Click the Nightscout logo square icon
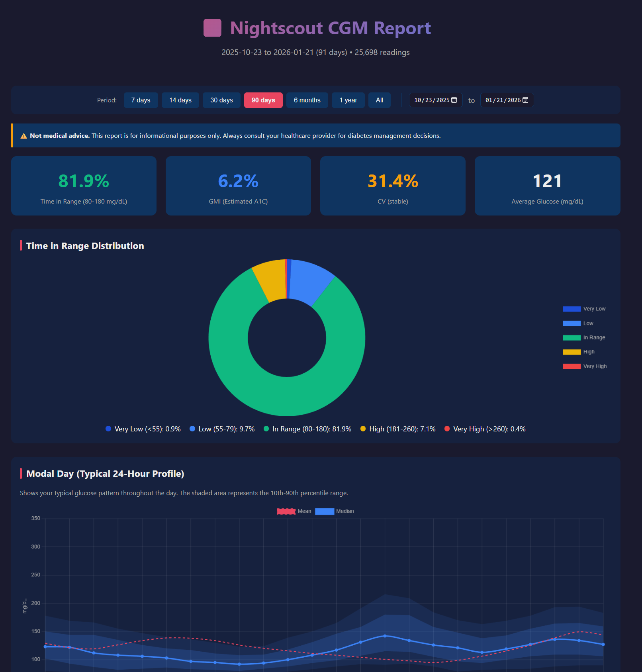 coord(212,28)
